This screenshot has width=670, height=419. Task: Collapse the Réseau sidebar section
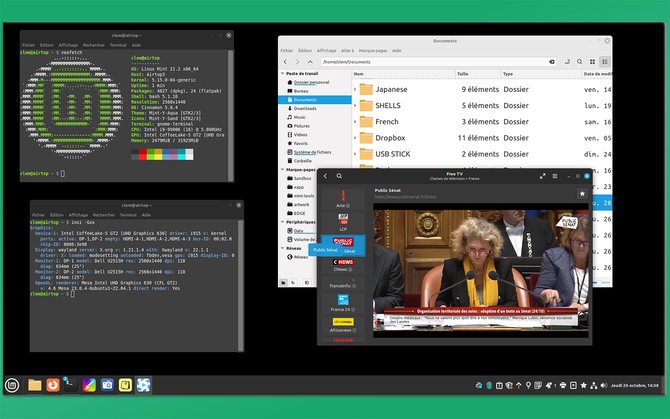[282, 248]
